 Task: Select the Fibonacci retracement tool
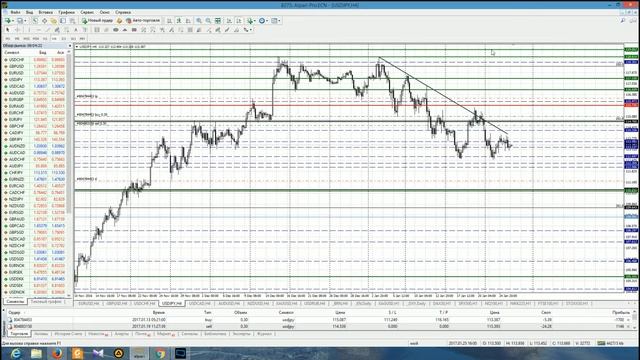click(x=67, y=30)
